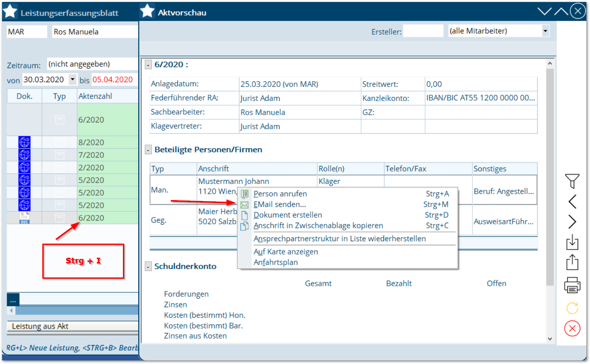Click the Typ column header in left list
The width and height of the screenshot is (590, 364).
[x=60, y=96]
